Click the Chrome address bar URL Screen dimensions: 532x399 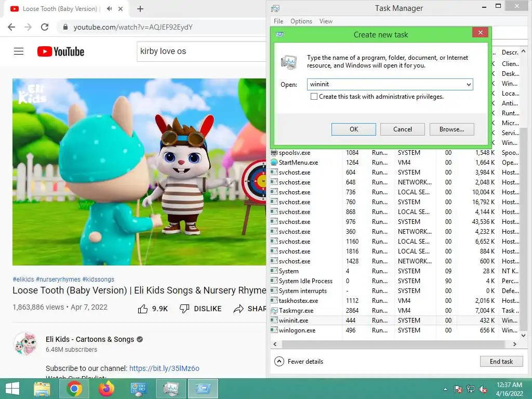coord(133,27)
